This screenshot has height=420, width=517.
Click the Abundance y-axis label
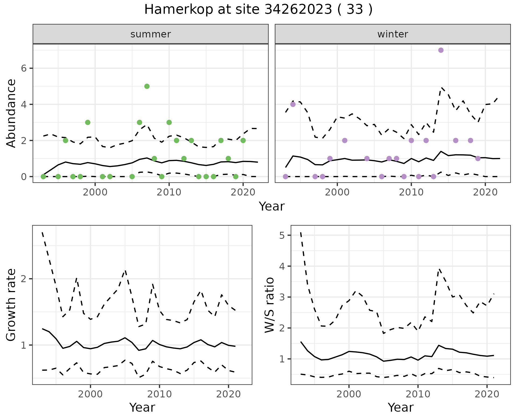[x=11, y=113]
